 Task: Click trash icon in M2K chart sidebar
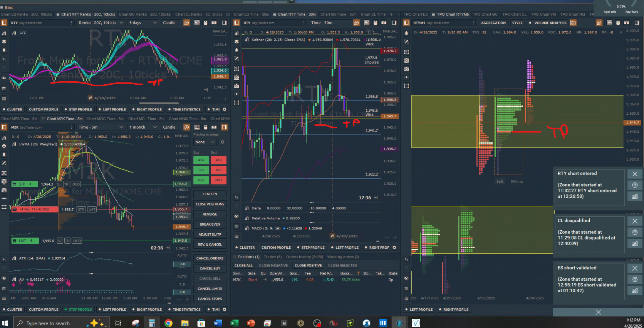click(x=4, y=288)
